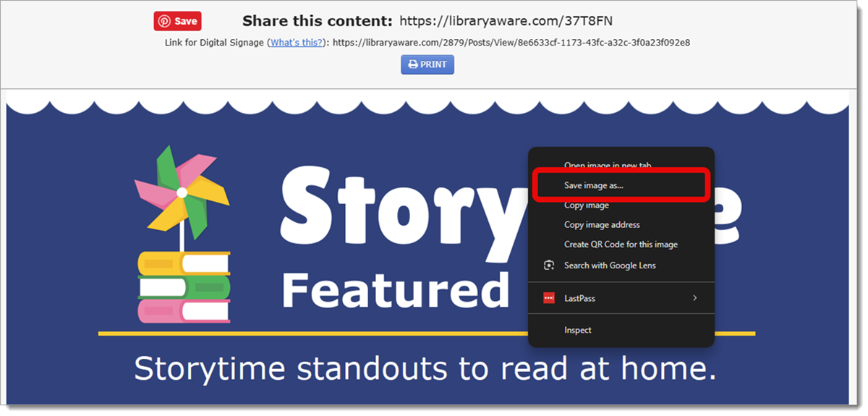Click the Google Lens camera icon
The image size is (868, 416).
coord(549,266)
